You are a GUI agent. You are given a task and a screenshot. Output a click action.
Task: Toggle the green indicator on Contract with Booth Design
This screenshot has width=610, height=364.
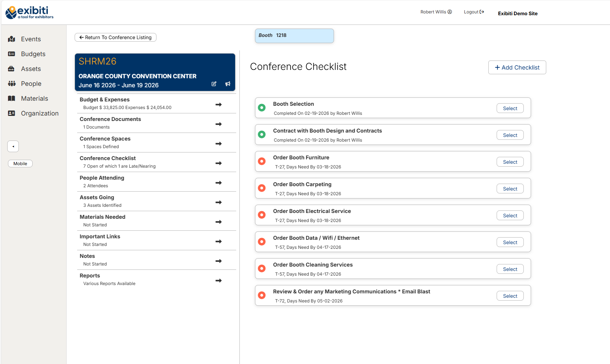tap(262, 134)
